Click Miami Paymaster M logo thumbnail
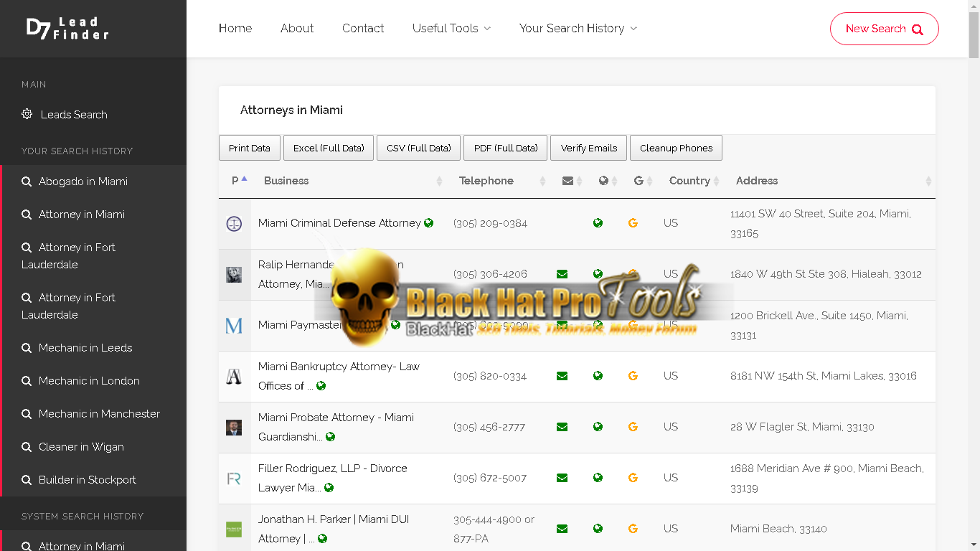Screen dimensions: 980x551 click(234, 325)
